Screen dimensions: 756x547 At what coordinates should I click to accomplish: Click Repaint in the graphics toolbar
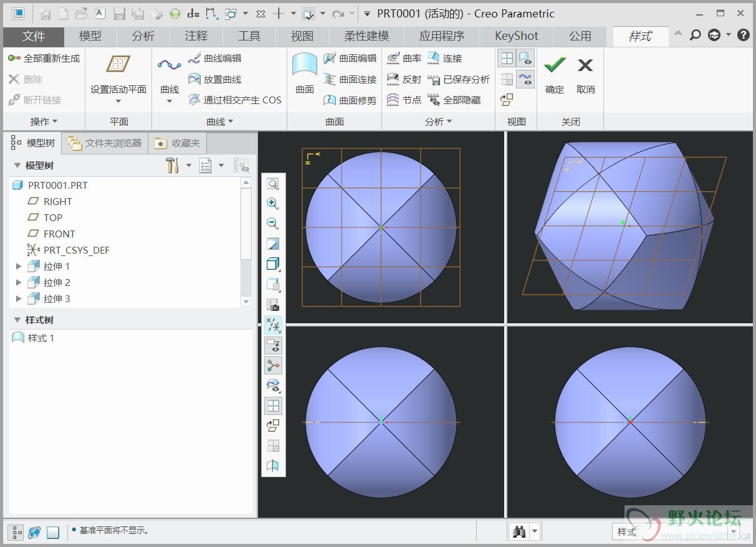pyautogui.click(x=273, y=244)
